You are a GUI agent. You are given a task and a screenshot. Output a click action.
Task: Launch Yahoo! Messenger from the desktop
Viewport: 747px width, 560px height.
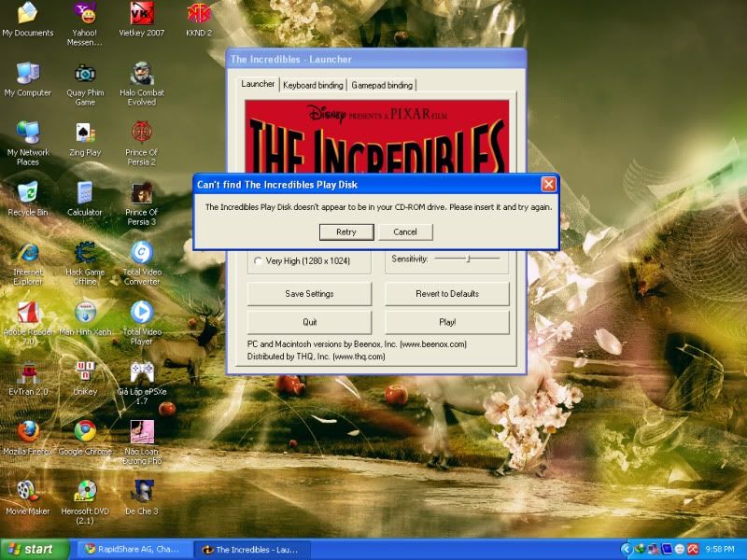85,22
